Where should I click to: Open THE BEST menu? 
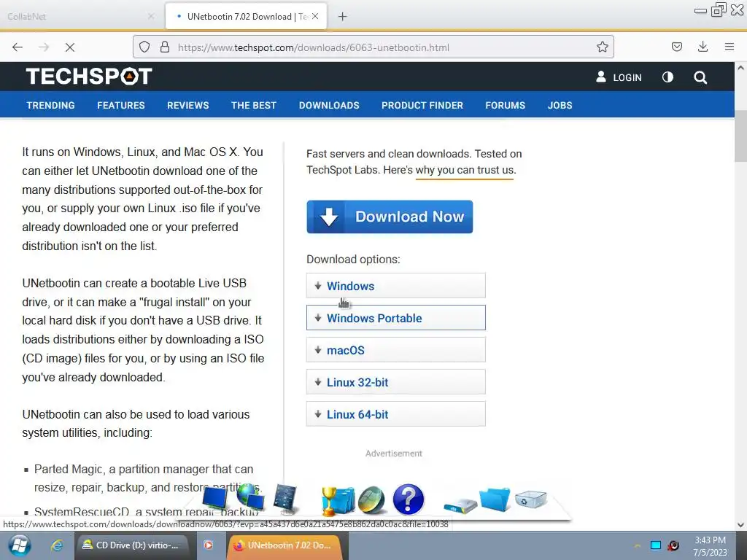[253, 105]
